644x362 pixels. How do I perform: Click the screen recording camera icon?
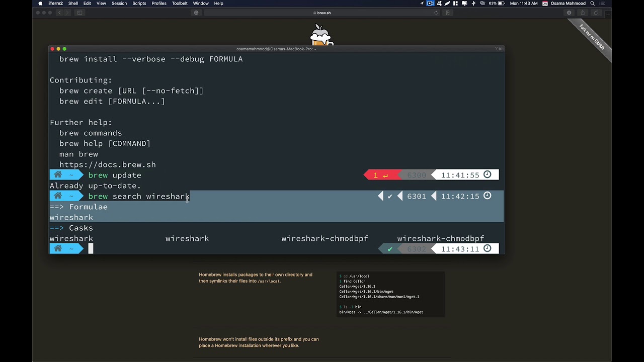coord(430,4)
